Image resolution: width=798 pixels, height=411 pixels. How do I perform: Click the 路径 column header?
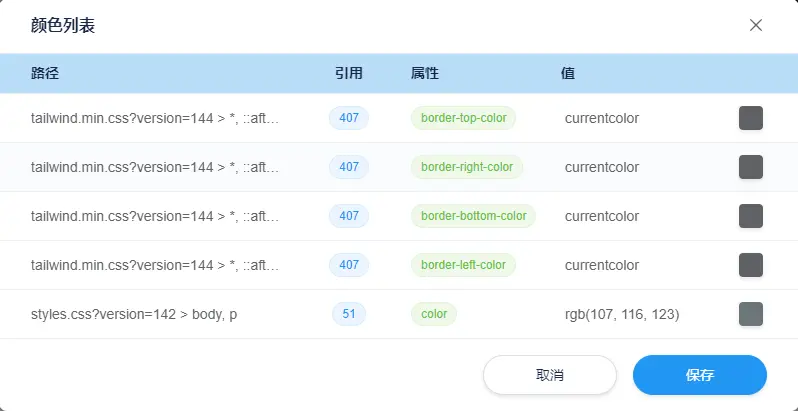point(46,73)
